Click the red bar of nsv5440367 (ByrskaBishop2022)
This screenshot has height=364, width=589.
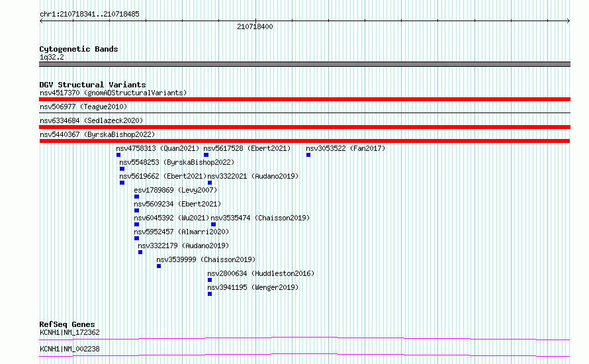point(304,141)
